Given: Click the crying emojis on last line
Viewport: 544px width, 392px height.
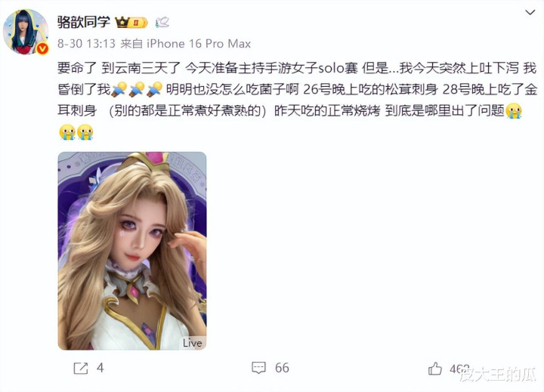Looking at the screenshot, I should [x=76, y=132].
